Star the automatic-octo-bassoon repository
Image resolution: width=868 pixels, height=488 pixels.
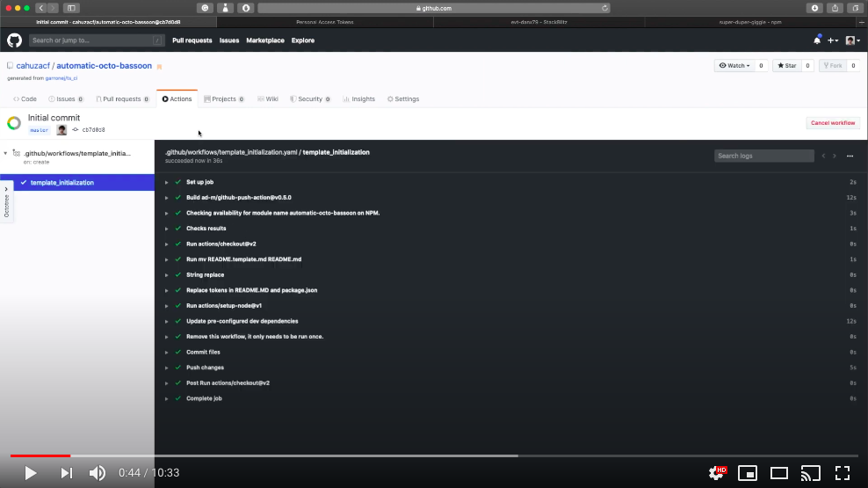786,65
